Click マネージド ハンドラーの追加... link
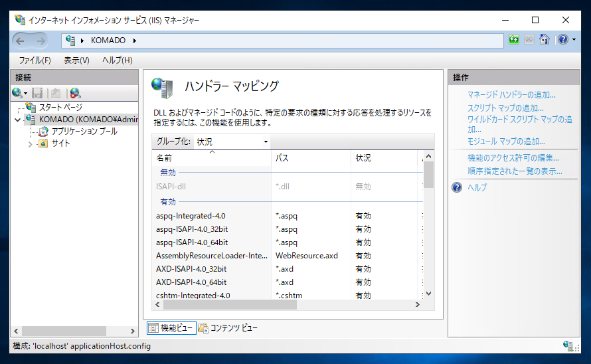The image size is (591, 364). (511, 95)
